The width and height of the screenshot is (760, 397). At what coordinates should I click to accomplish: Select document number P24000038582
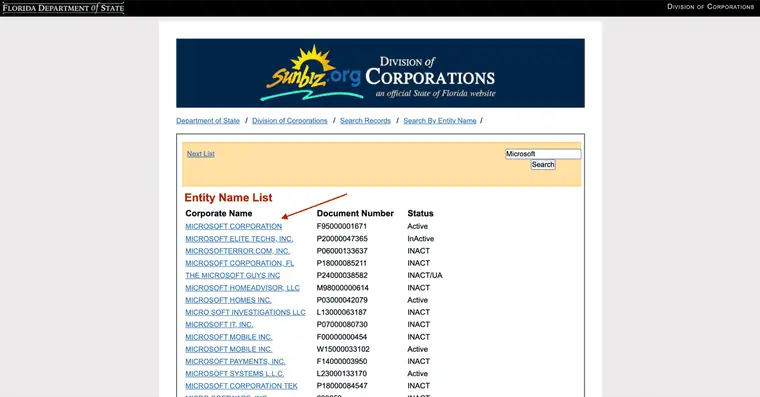click(342, 275)
